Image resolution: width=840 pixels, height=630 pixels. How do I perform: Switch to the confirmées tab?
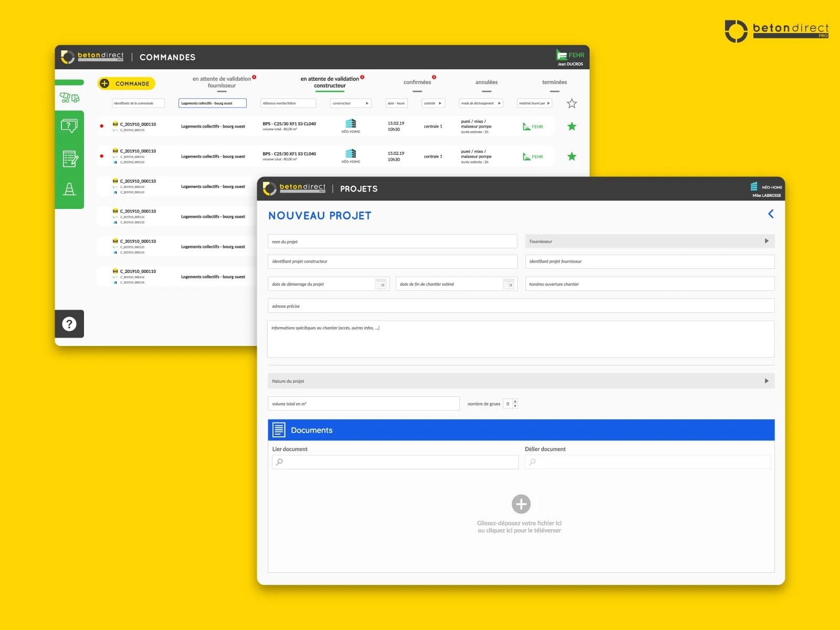pyautogui.click(x=417, y=82)
